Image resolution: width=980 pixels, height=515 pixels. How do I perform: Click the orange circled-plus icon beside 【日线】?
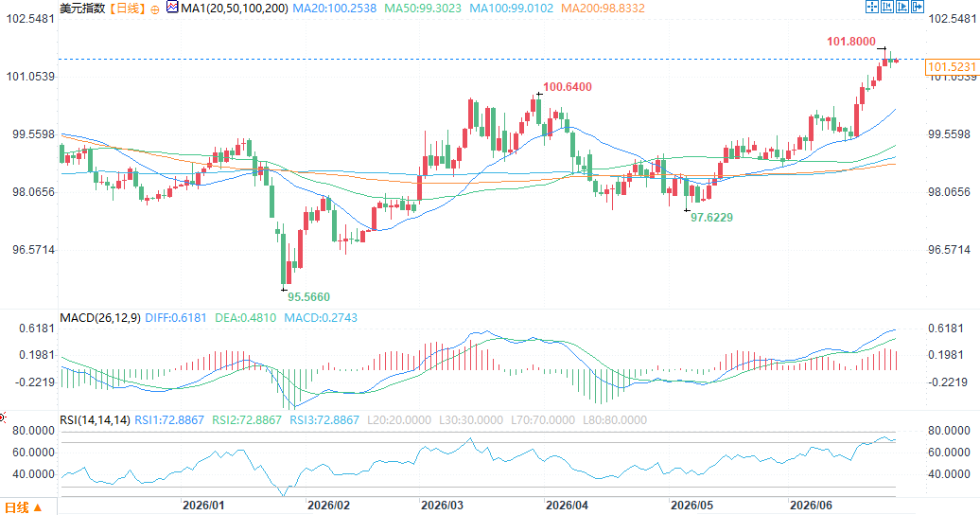coord(155,9)
